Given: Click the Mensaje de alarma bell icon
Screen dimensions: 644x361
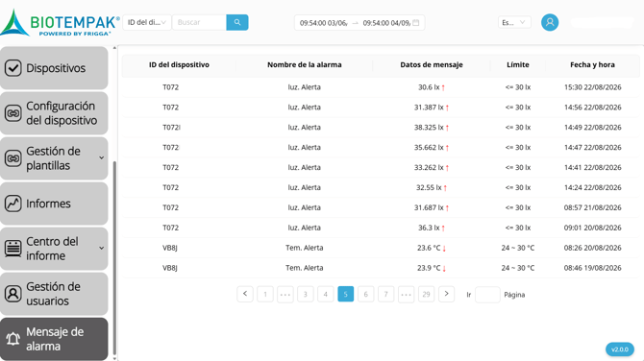Looking at the screenshot, I should coord(13,339).
